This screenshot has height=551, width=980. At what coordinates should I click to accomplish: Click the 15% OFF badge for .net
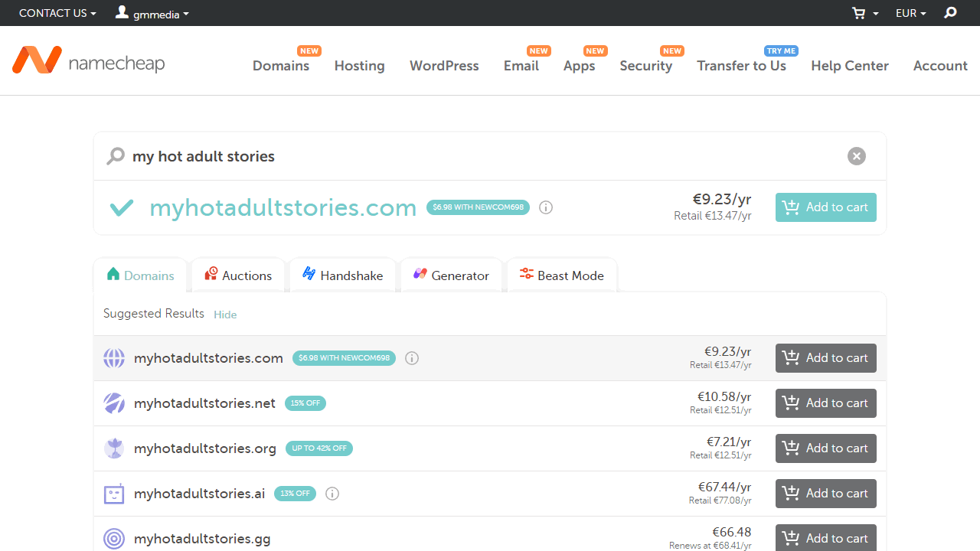click(305, 403)
